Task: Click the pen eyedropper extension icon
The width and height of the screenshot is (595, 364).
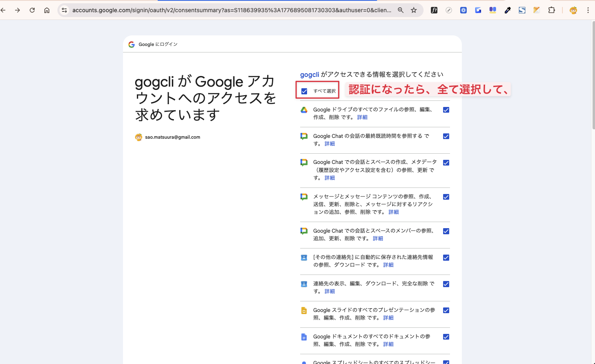Action: [507, 10]
